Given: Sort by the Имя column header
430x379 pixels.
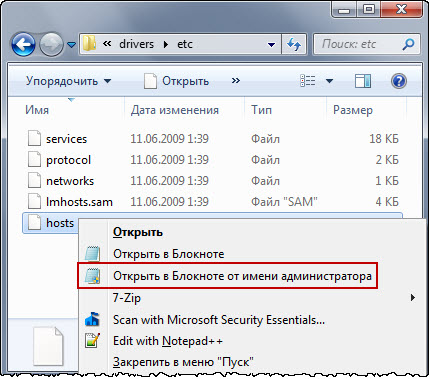Looking at the screenshot, I should pos(37,110).
